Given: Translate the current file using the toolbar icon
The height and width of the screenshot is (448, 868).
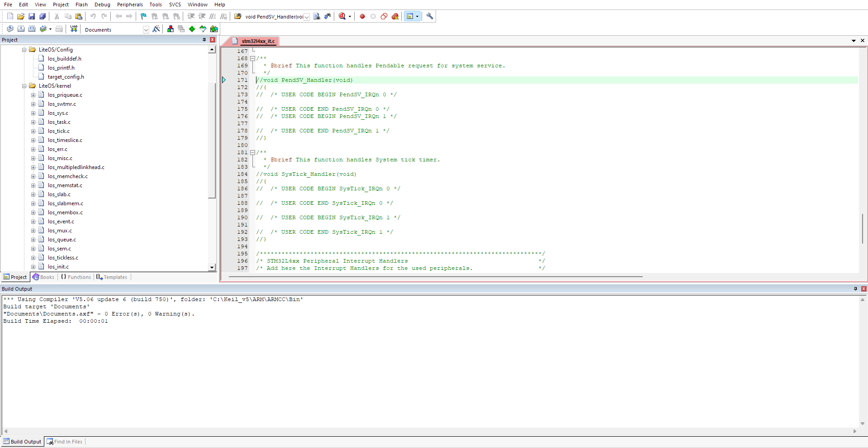Looking at the screenshot, I should 10,29.
